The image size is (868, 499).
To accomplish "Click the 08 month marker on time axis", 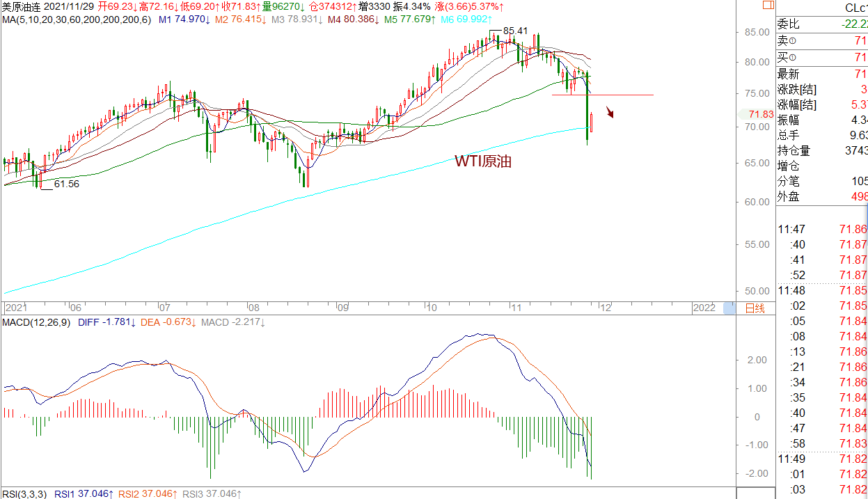I will click(x=253, y=308).
